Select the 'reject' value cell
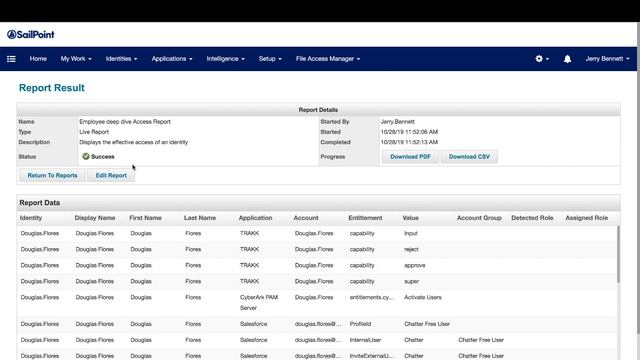640x360 pixels. point(411,249)
